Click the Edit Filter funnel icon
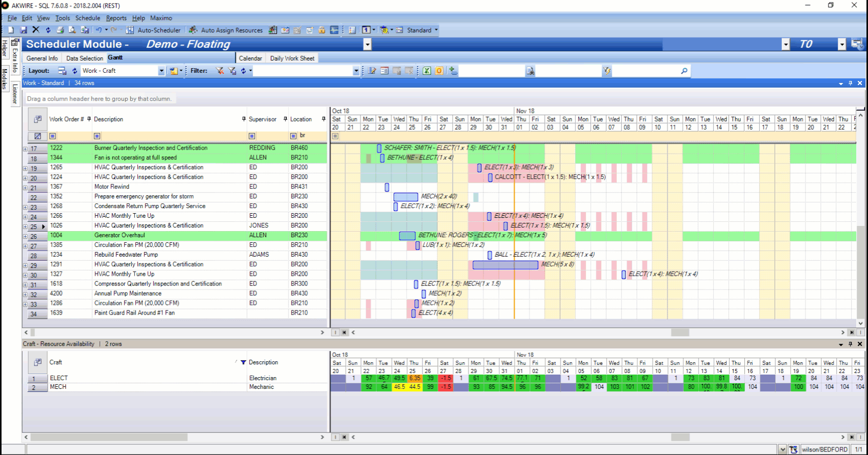Viewport: 868px width, 455px height. [232, 71]
